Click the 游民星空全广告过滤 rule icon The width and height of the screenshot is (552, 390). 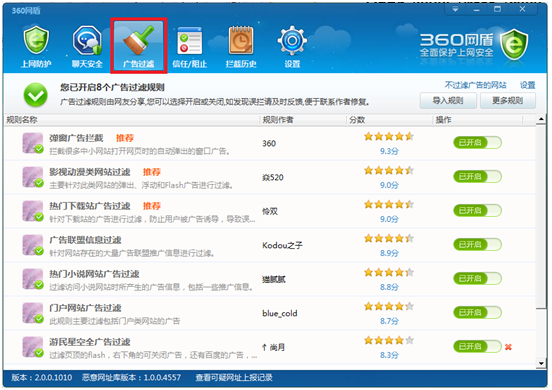[33, 347]
